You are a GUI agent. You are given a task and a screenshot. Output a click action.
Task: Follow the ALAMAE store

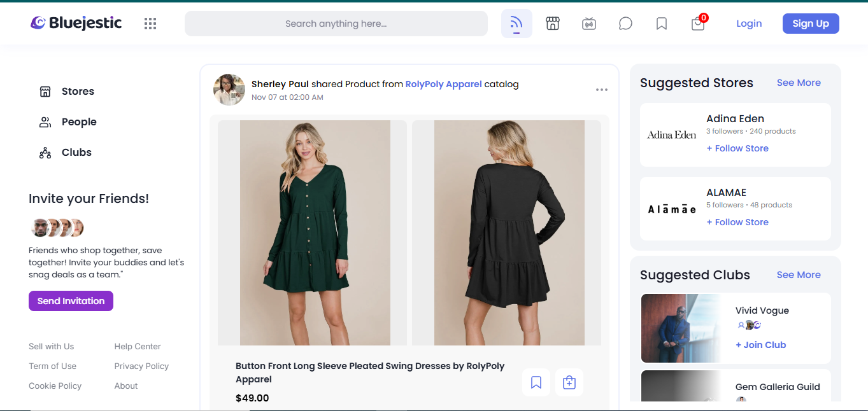pos(737,222)
